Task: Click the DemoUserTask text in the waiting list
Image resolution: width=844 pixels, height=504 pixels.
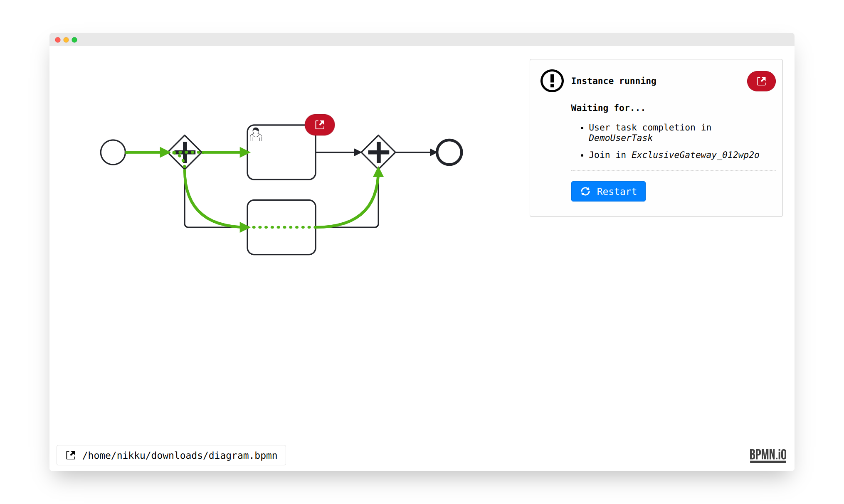Action: 620,138
